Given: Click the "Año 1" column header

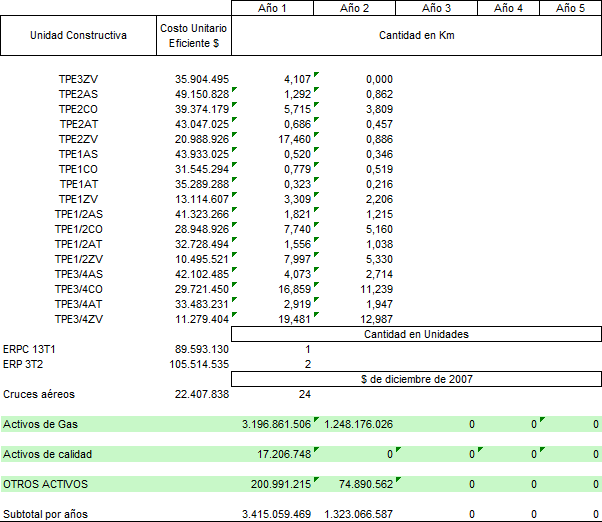Looking at the screenshot, I should 272,8.
